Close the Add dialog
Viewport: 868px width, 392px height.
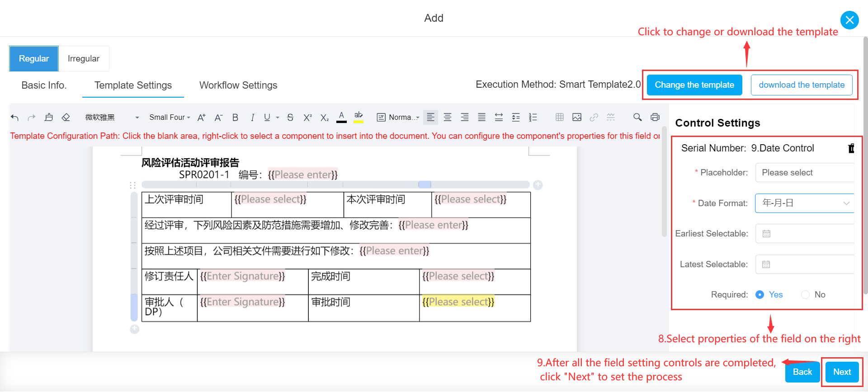[849, 20]
